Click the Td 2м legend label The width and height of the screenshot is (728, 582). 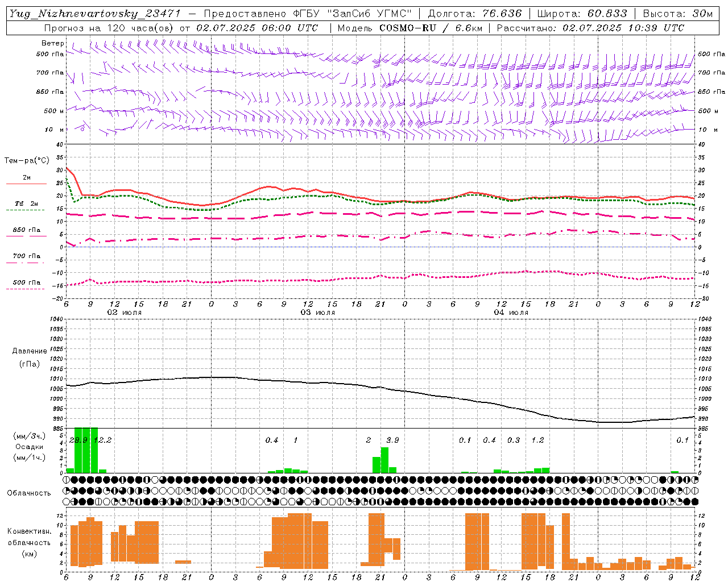coord(27,203)
